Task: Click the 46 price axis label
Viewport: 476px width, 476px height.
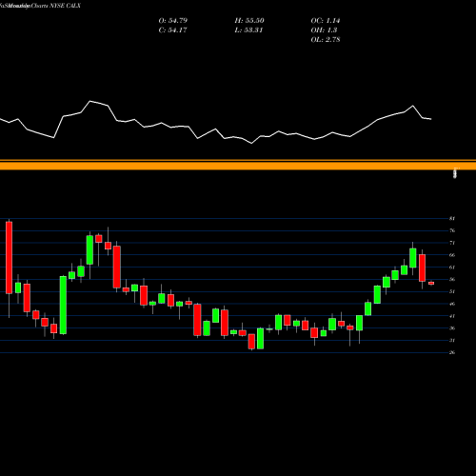Action: pyautogui.click(x=452, y=304)
